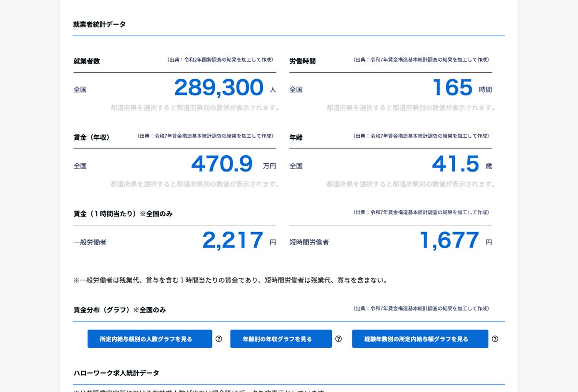Select the 41.5 age value

click(456, 164)
